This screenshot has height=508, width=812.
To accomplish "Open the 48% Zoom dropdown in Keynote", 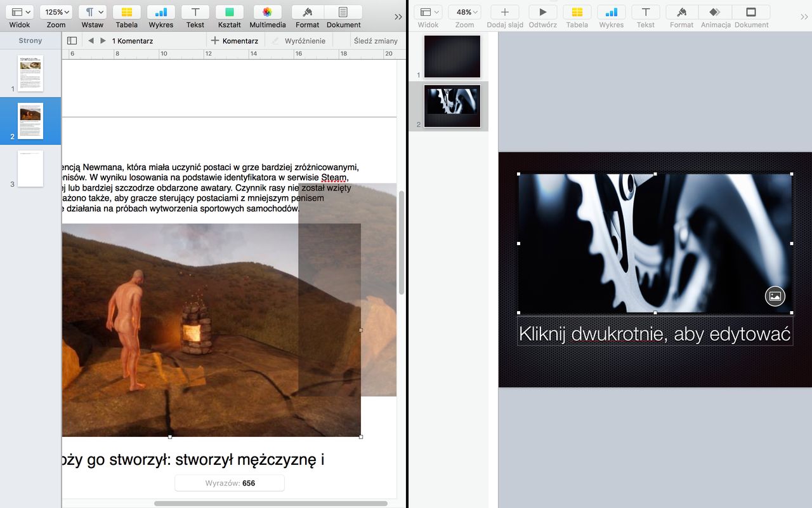I will click(x=464, y=13).
